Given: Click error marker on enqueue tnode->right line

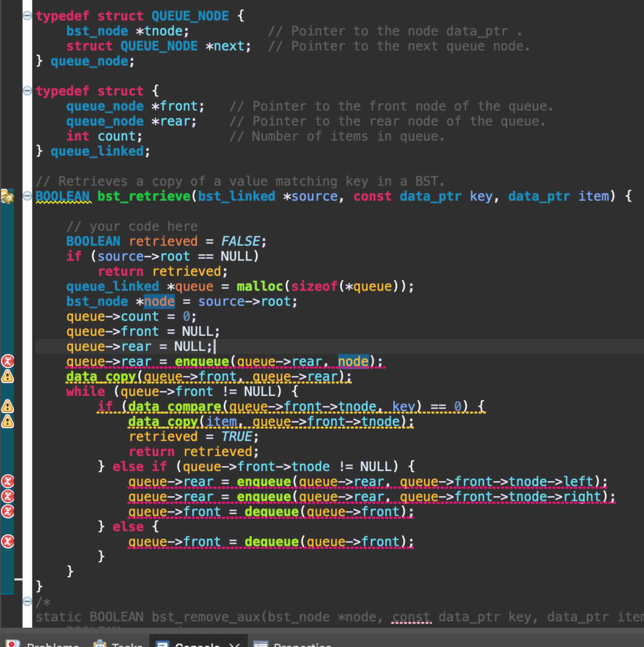Looking at the screenshot, I should tap(8, 496).
